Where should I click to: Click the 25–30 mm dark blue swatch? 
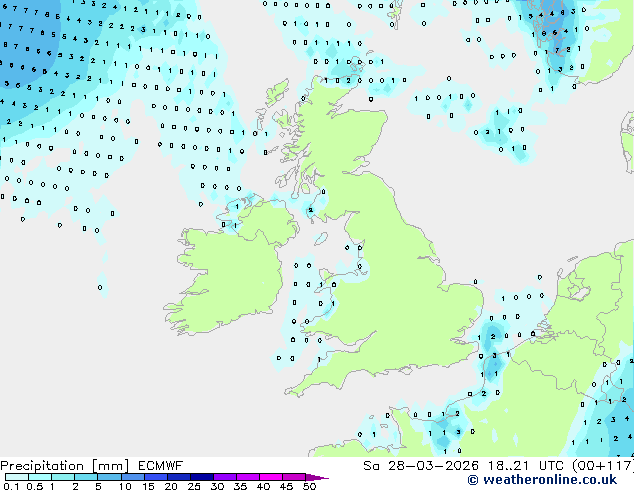point(202,477)
